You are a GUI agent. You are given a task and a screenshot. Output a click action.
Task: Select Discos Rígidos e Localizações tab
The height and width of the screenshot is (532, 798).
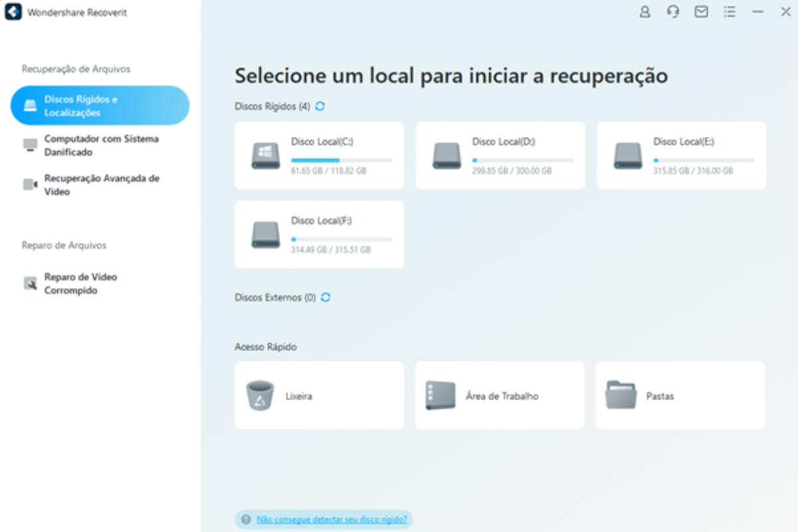click(100, 106)
